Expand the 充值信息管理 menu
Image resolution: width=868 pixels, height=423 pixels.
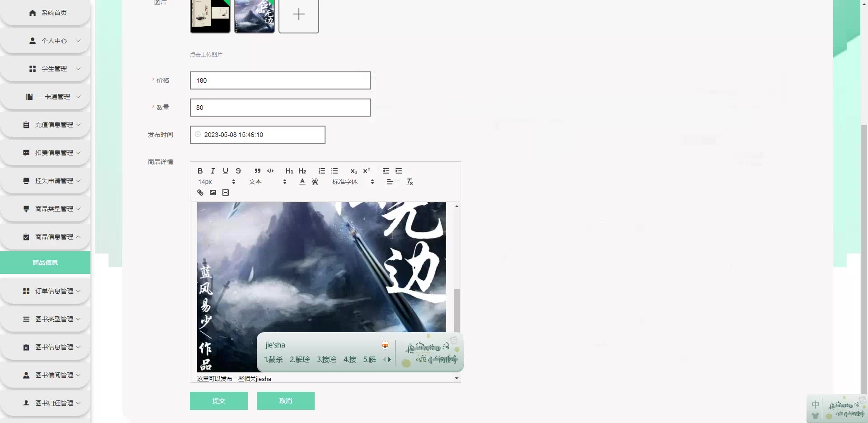45,125
